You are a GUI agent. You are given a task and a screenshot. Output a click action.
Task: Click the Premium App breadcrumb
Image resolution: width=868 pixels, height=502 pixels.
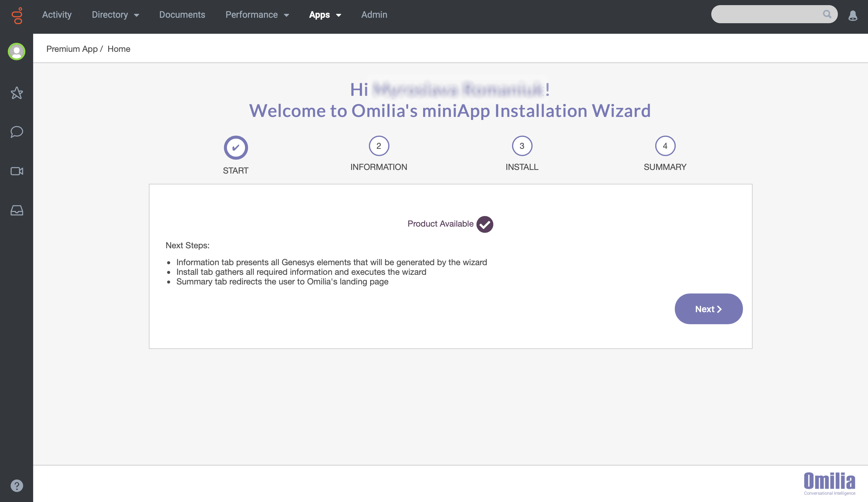[x=72, y=49]
